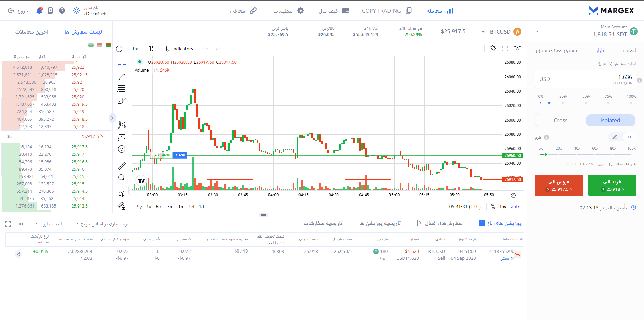644x320 pixels.
Task: Toggle log scale on chart
Action: coord(503,207)
